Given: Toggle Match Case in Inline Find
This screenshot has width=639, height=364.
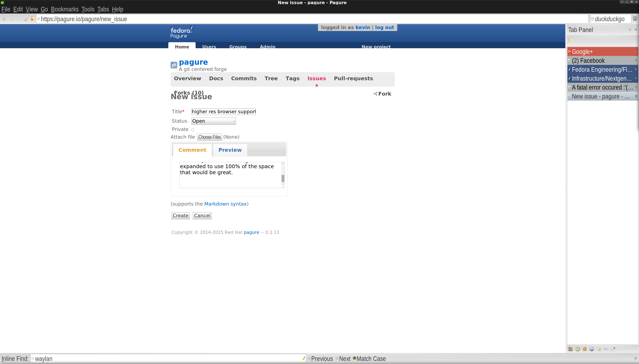Looking at the screenshot, I should (x=369, y=359).
